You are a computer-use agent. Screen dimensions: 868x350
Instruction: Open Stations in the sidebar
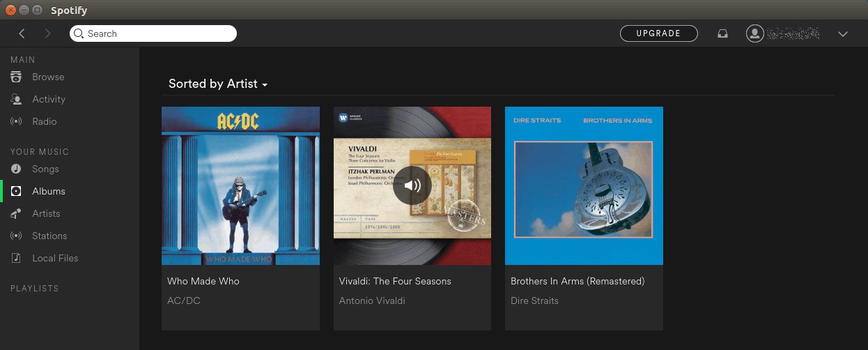point(49,236)
